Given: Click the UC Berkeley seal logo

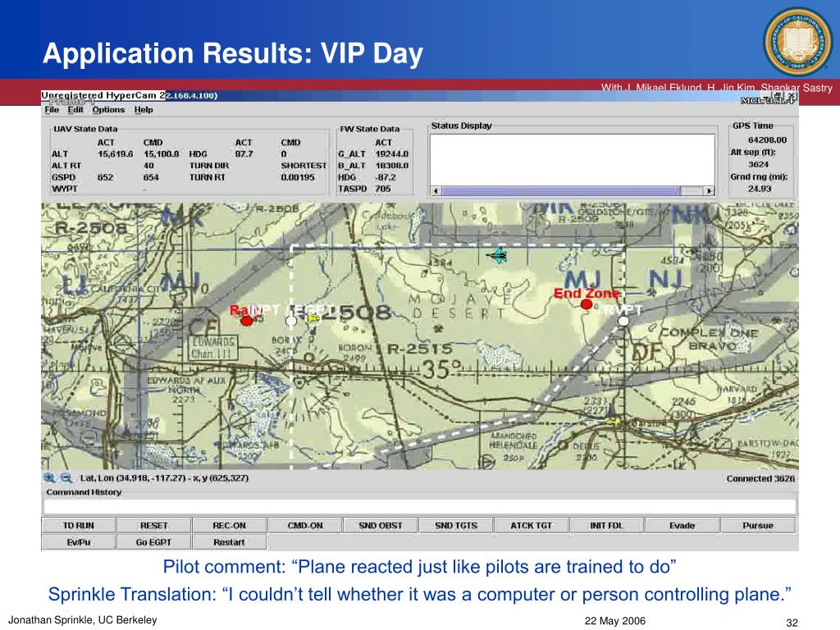Looking at the screenshot, I should (797, 43).
